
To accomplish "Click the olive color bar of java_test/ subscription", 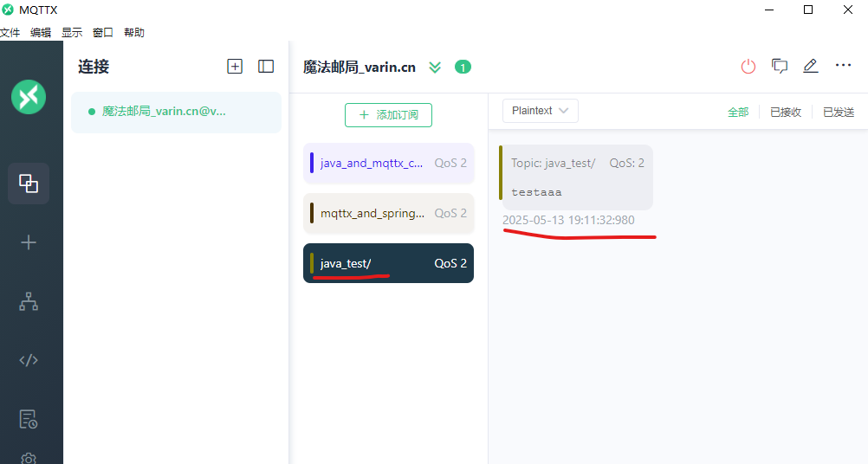I will pyautogui.click(x=312, y=263).
